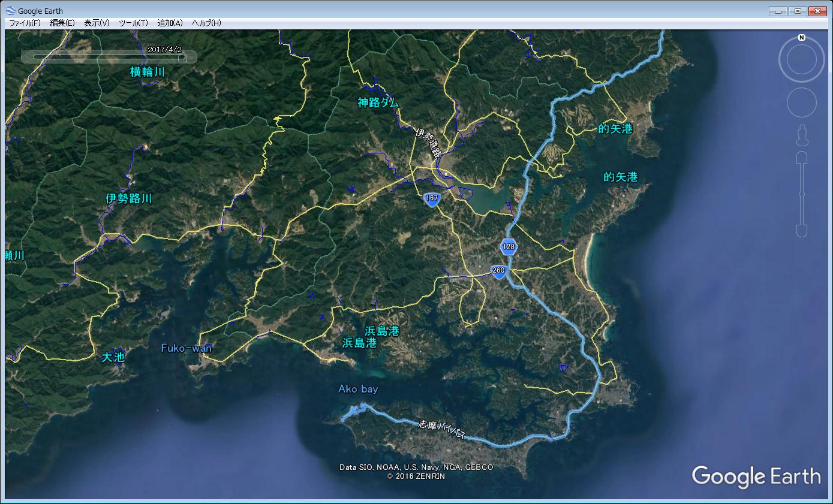Image resolution: width=833 pixels, height=504 pixels.
Task: Open the ヘルプ(H) menu
Action: point(206,23)
